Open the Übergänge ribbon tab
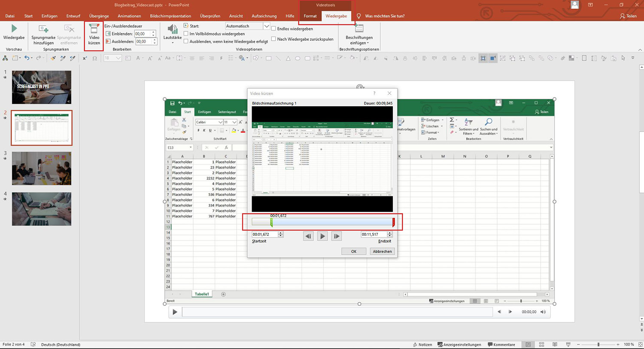644x349 pixels. [99, 16]
